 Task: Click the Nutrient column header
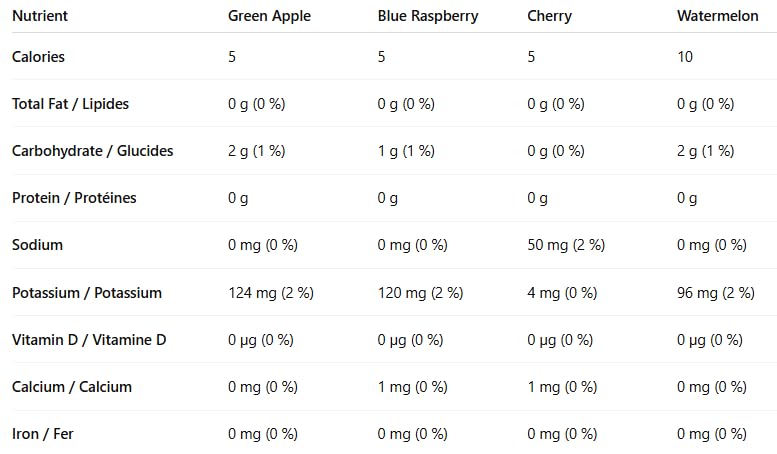click(39, 16)
